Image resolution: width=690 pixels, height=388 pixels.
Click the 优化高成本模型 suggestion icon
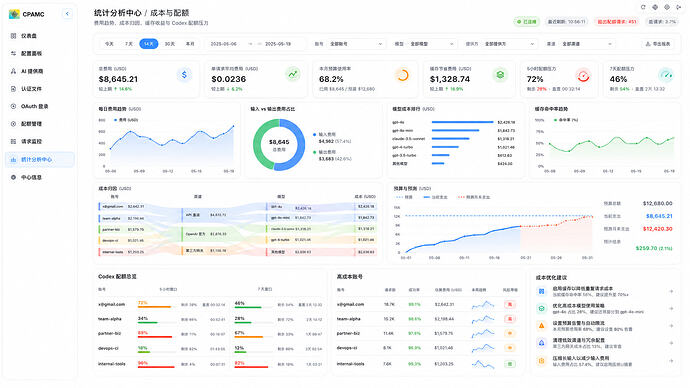[541, 308]
